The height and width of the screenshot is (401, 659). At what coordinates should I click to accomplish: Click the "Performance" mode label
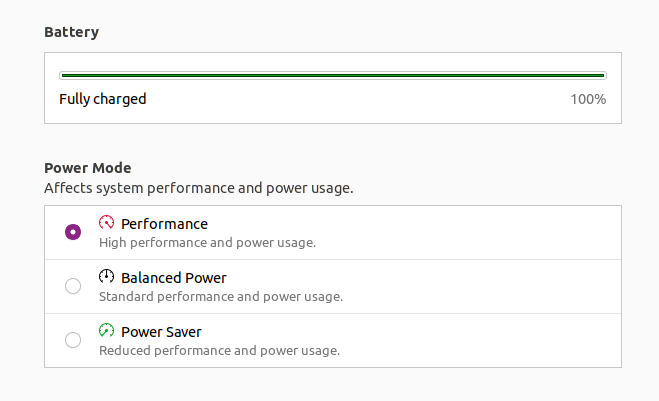(x=164, y=224)
